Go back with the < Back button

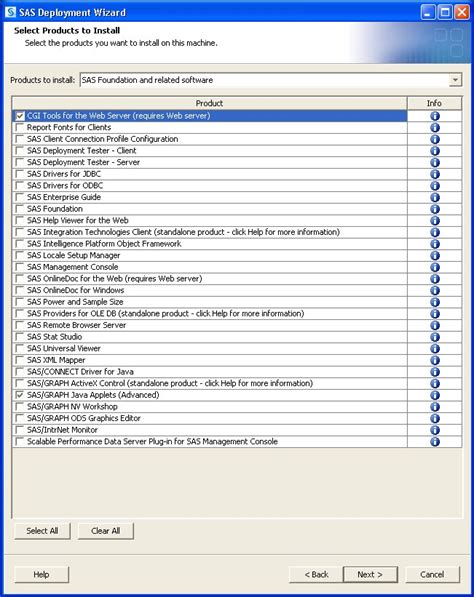coord(316,575)
